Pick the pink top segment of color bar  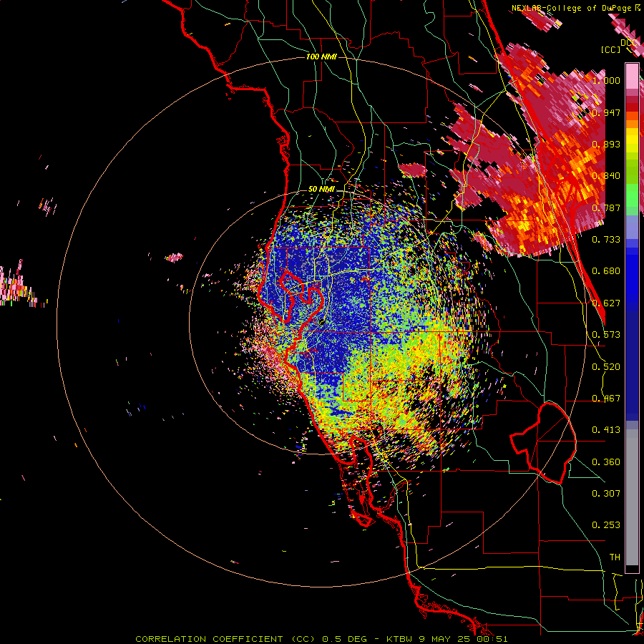click(x=632, y=76)
